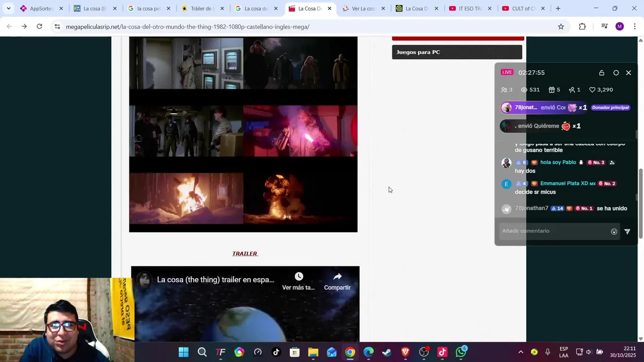This screenshot has height=362, width=644.
Task: Open live overlay settings gear
Action: click(616, 73)
